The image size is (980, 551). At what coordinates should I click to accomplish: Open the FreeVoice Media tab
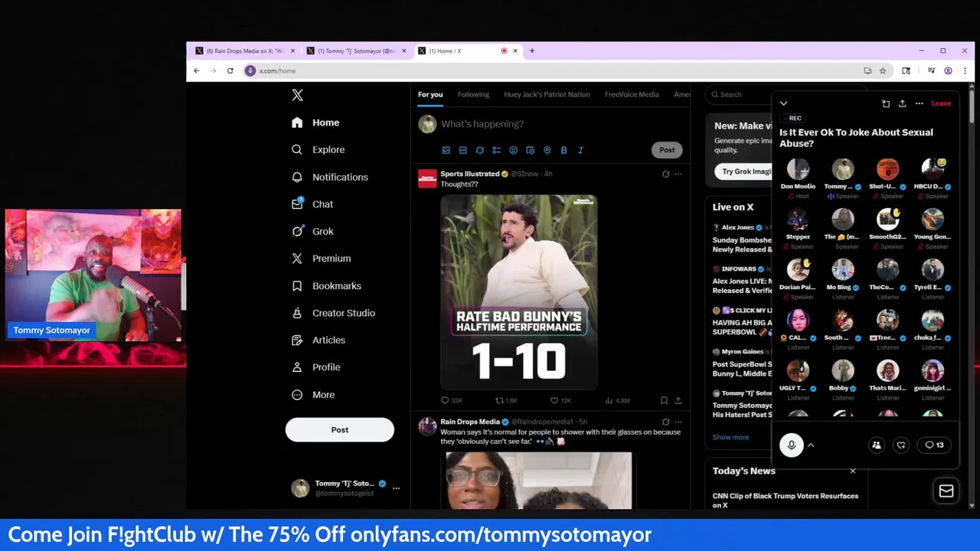point(632,94)
